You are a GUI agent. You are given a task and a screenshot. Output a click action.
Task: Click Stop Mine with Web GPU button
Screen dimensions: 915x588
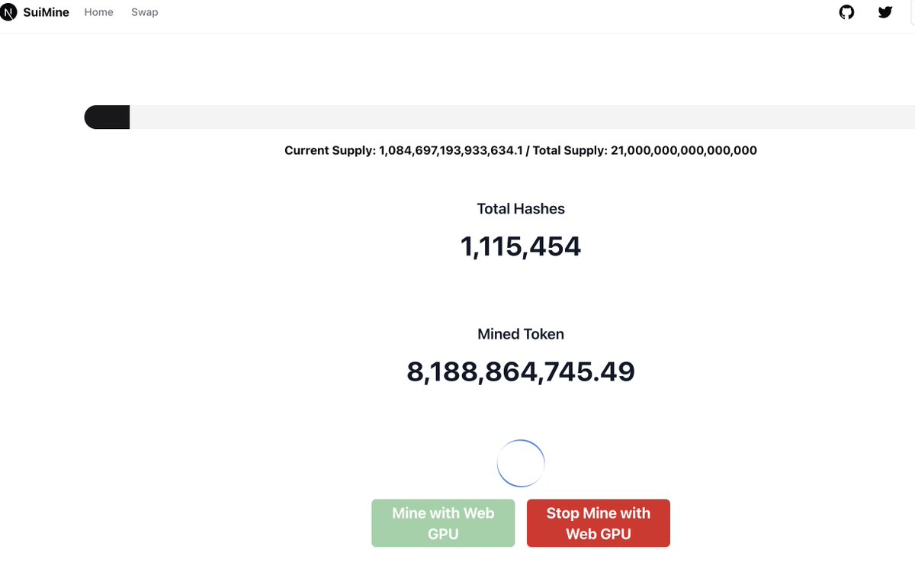point(599,523)
